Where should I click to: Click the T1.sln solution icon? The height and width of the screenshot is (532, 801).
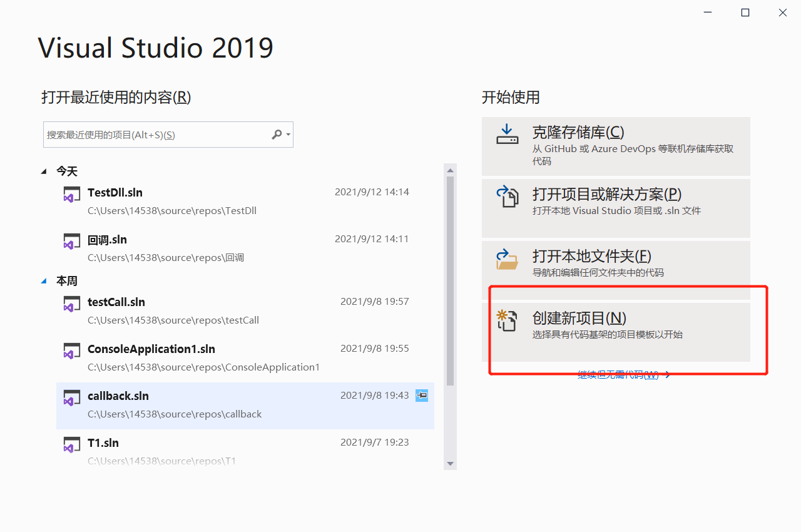pyautogui.click(x=71, y=444)
